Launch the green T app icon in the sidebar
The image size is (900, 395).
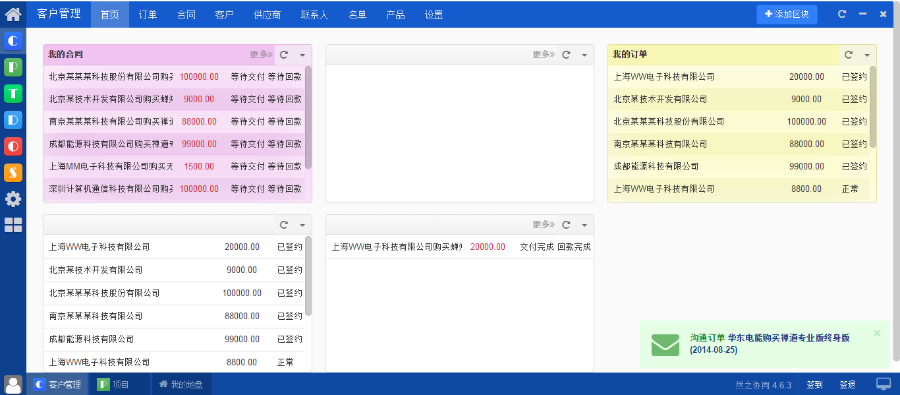(x=13, y=93)
